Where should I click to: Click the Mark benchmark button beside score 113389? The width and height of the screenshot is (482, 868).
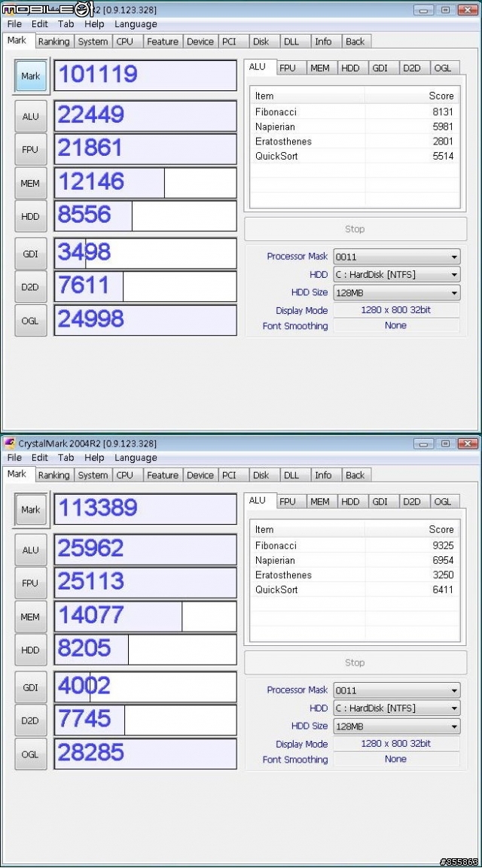click(31, 510)
